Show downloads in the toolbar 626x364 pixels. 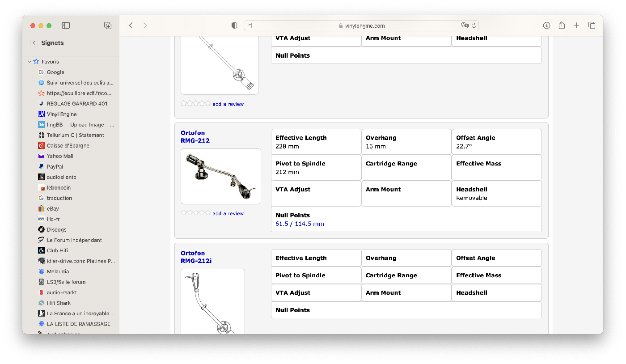point(546,25)
